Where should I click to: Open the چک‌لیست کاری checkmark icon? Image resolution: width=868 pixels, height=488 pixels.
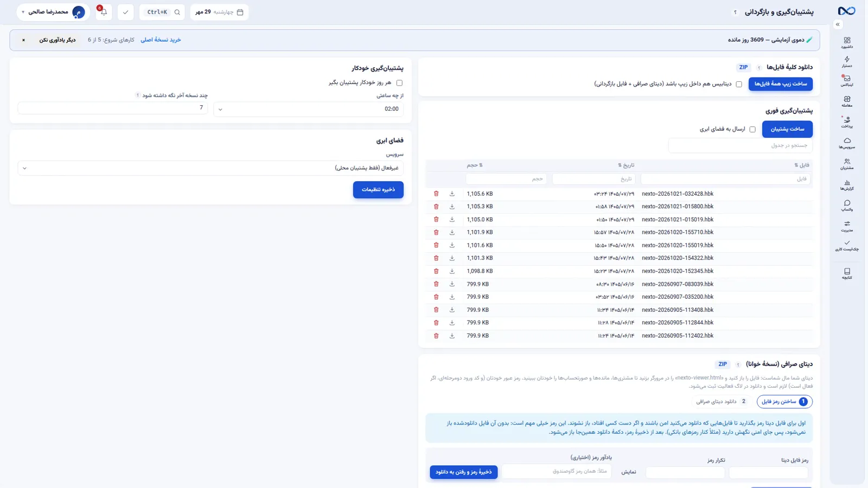pos(847,246)
